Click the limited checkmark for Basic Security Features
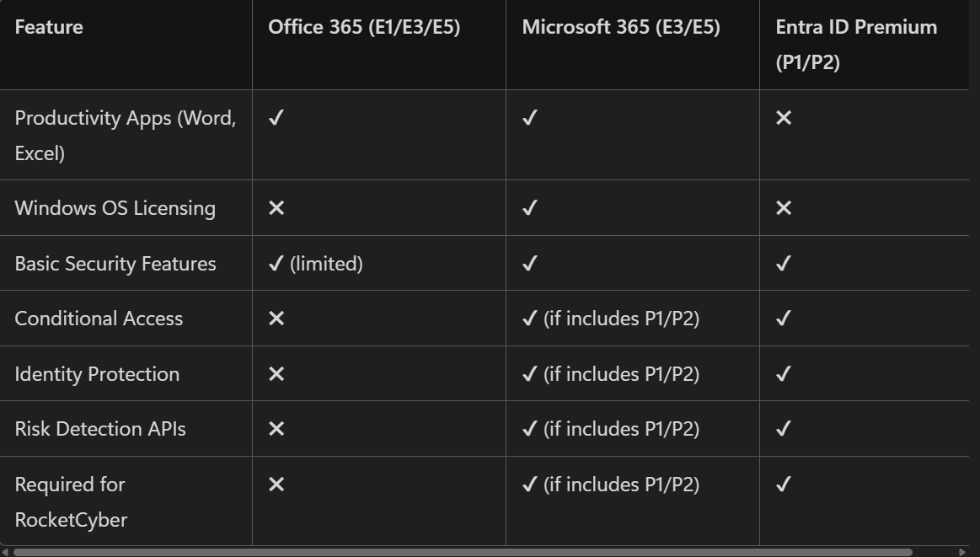This screenshot has height=557, width=980. tap(276, 264)
